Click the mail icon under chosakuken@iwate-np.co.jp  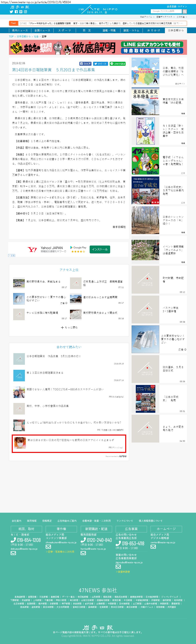pyautogui.click(x=48, y=546)
